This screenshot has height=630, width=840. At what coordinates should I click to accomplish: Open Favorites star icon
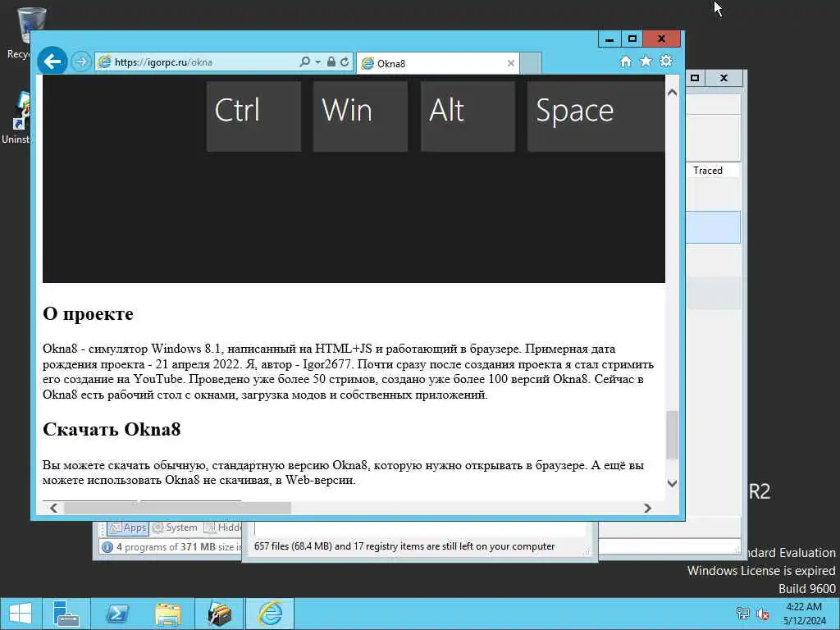tap(646, 61)
